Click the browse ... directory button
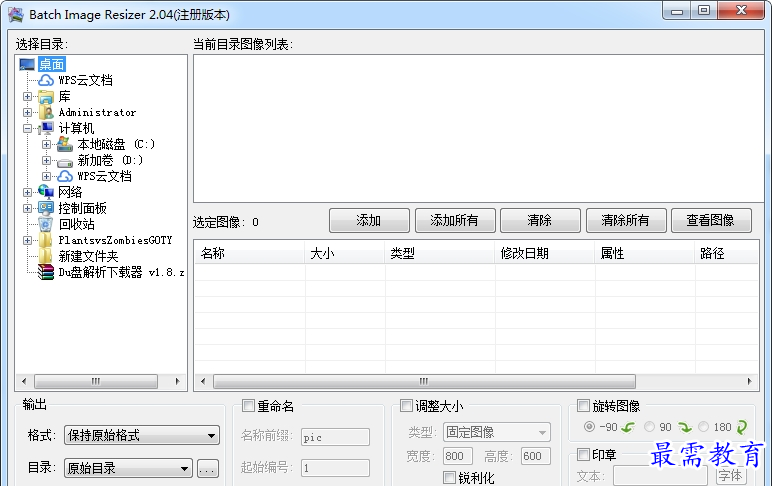Screen dimensions: 772x486 [x=208, y=468]
